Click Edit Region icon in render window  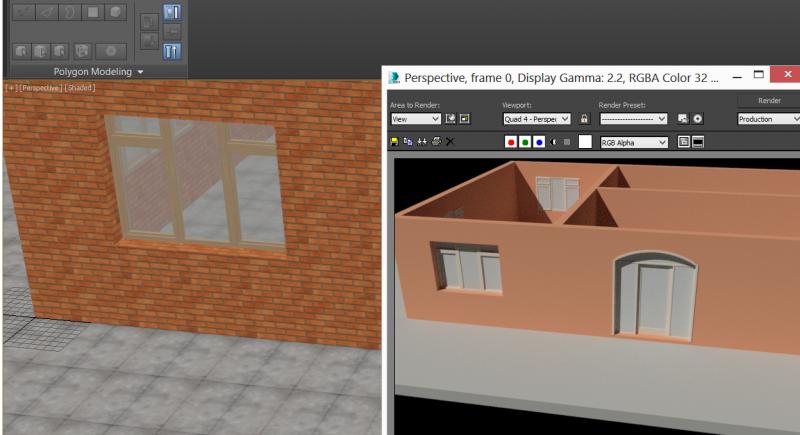450,119
